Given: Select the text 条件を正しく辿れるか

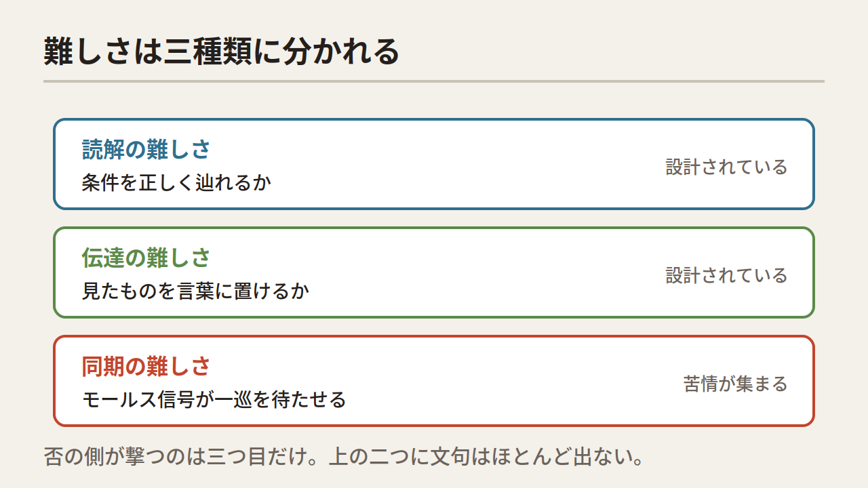Looking at the screenshot, I should 176,183.
